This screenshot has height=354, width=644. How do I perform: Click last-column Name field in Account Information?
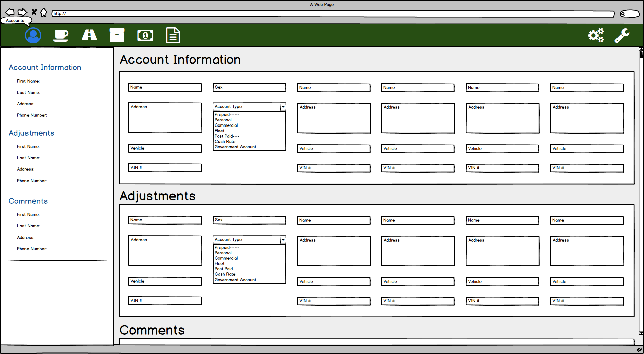587,88
